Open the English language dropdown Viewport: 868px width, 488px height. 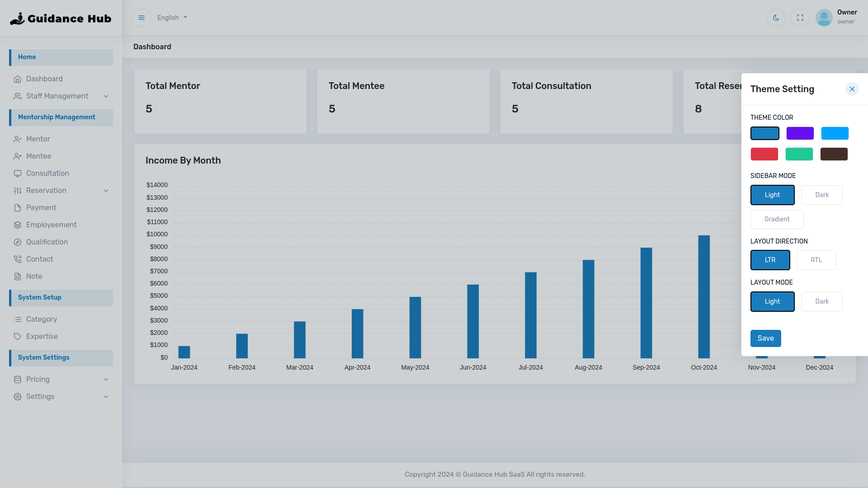point(171,18)
